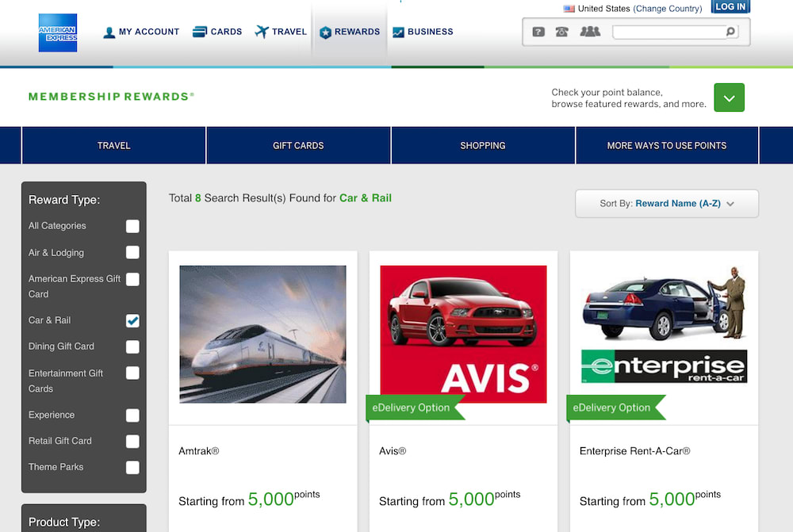
Task: Expand the green point balance chevron
Action: [729, 98]
